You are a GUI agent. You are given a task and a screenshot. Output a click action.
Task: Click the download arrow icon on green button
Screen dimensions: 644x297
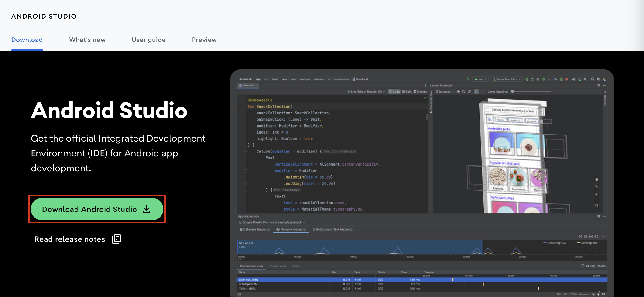(x=147, y=209)
